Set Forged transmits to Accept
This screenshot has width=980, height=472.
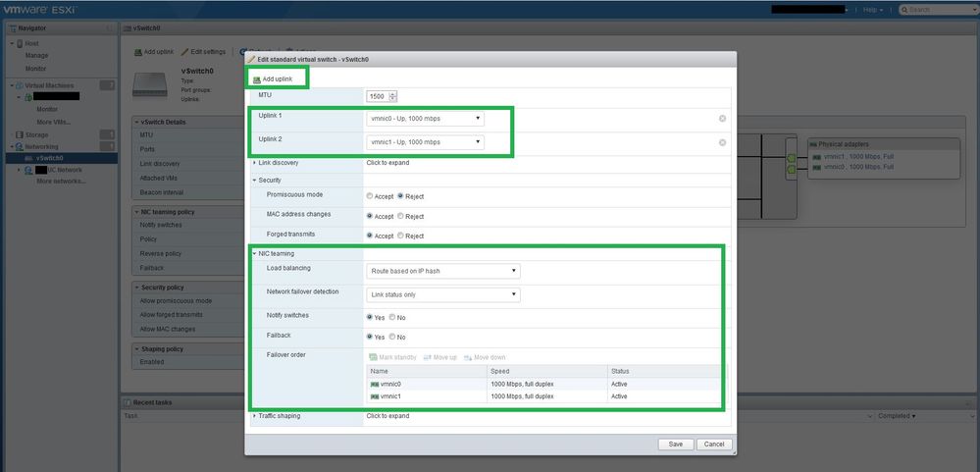(370, 236)
